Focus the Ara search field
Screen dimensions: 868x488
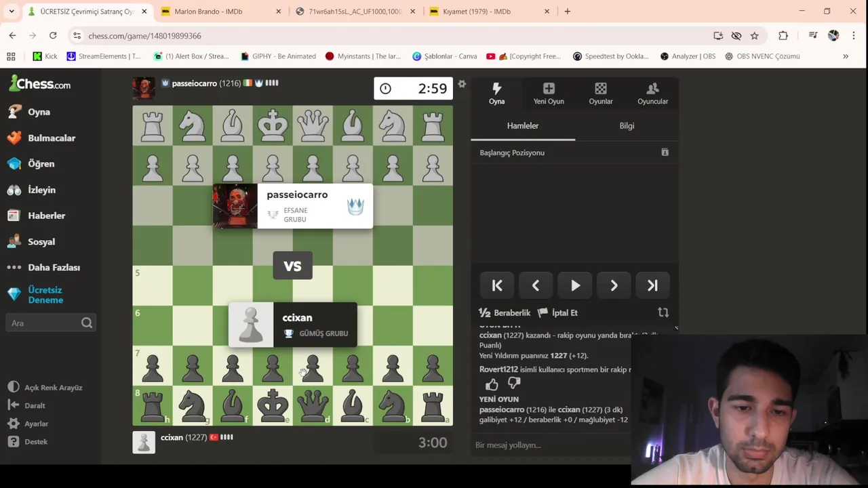(51, 323)
